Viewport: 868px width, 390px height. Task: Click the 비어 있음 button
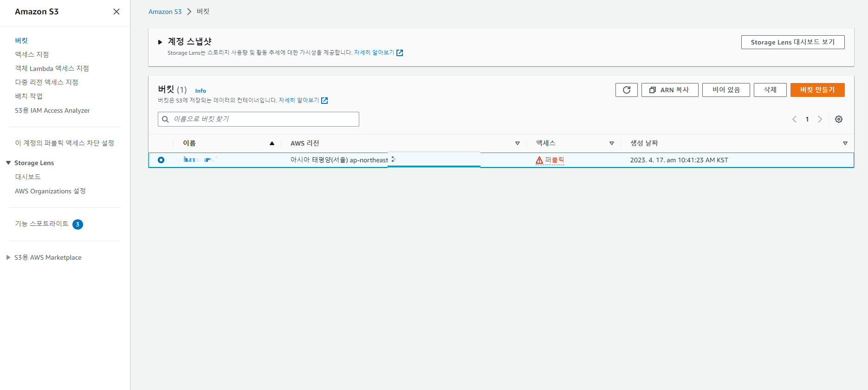(726, 90)
